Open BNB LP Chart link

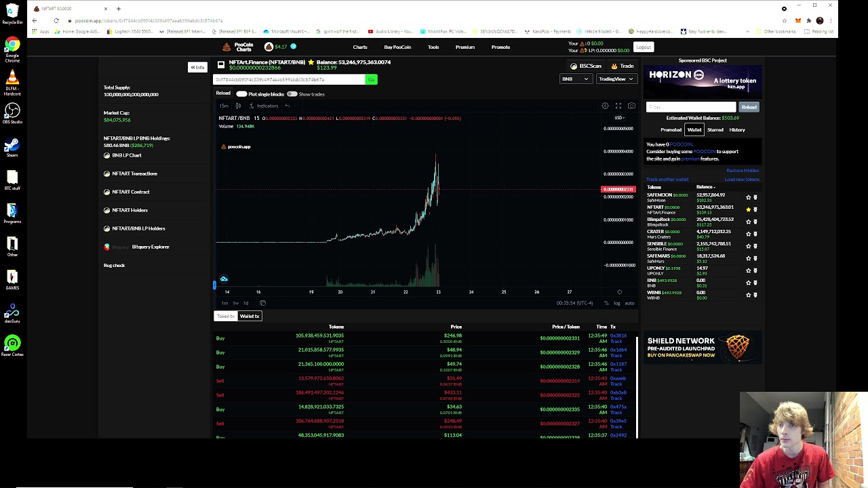tap(123, 156)
